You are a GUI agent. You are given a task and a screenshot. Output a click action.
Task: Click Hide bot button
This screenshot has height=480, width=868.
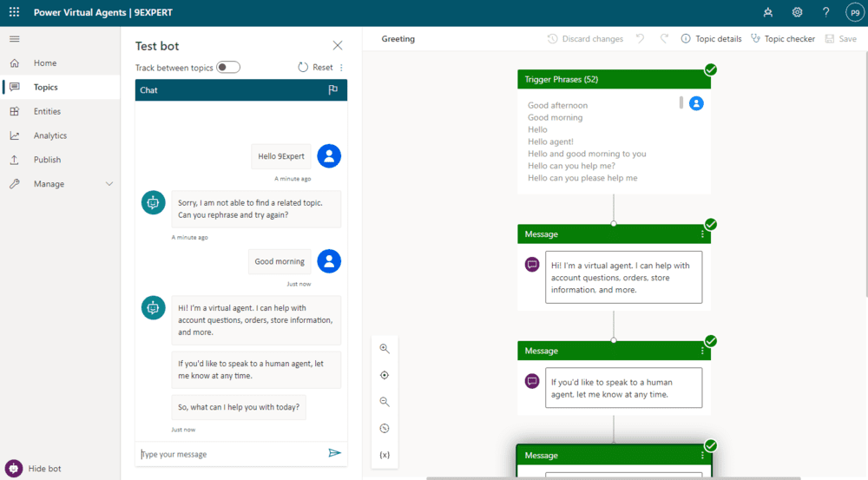[x=35, y=469]
